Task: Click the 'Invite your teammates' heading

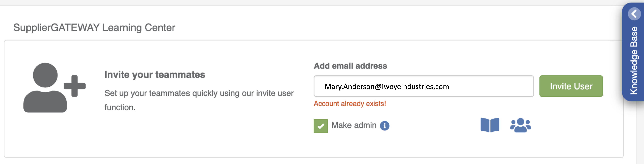Action: pyautogui.click(x=154, y=75)
